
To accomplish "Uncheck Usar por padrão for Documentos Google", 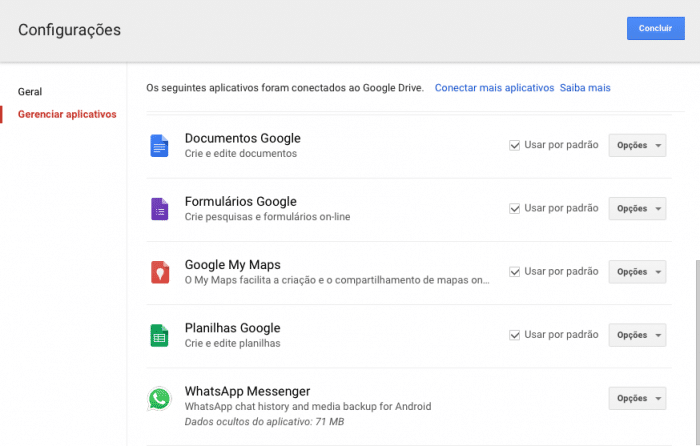I will coord(515,146).
